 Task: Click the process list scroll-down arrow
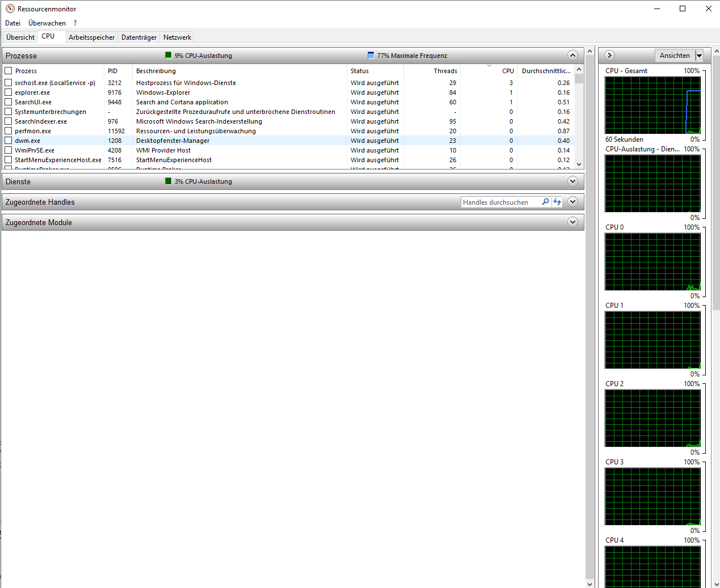pos(579,164)
